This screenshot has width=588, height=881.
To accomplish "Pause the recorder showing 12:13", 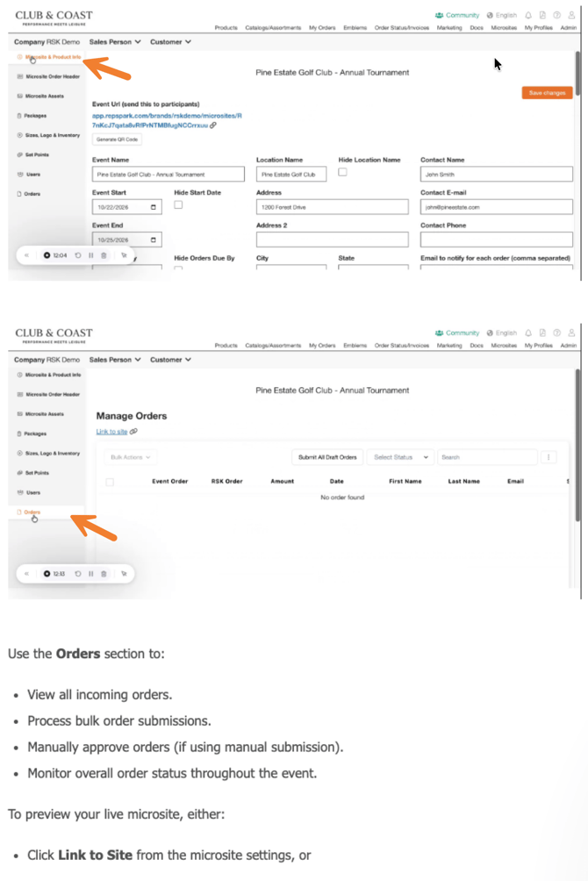I will 91,574.
